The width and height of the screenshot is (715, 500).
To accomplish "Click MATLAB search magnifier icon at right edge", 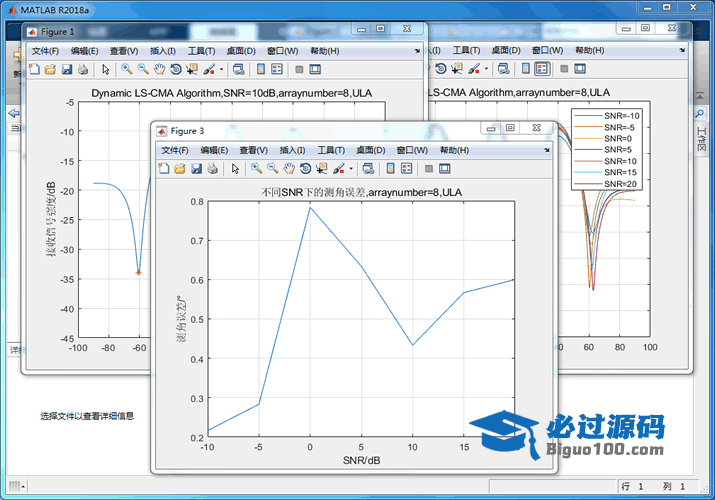I will click(x=700, y=113).
